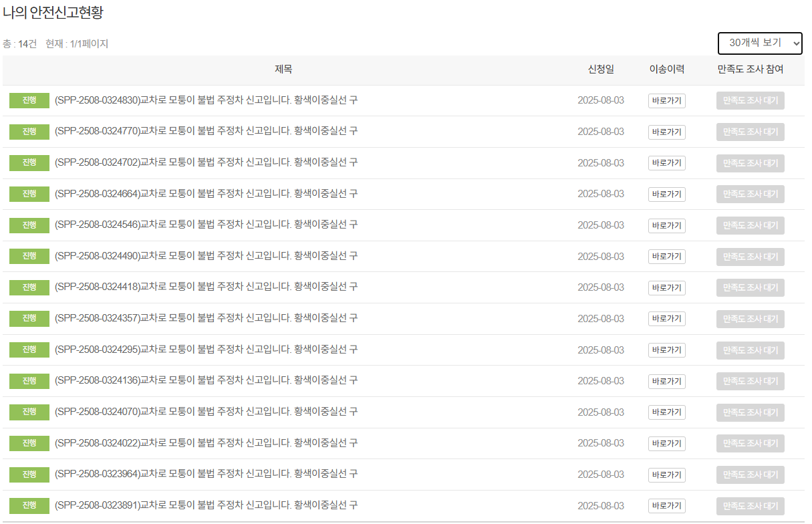The width and height of the screenshot is (812, 524).
Task: Open report SPP-2508-0324418 details
Action: point(205,287)
